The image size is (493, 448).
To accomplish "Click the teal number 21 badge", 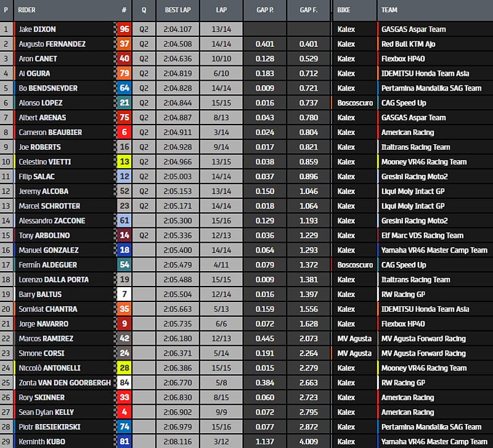I will pos(124,103).
